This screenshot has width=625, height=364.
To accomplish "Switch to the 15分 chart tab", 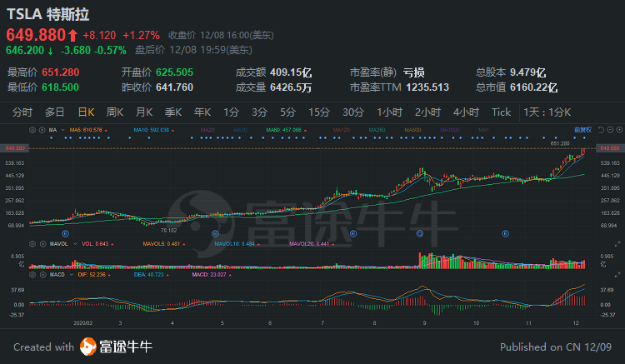I will tap(319, 112).
